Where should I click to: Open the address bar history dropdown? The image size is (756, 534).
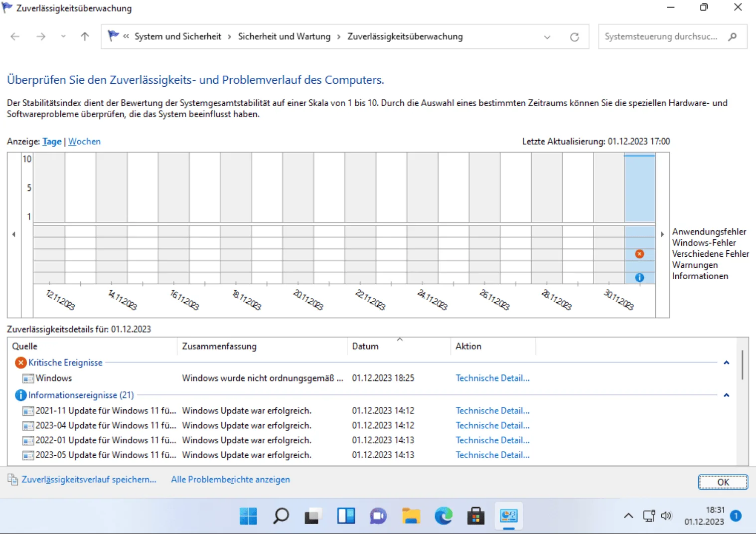547,37
